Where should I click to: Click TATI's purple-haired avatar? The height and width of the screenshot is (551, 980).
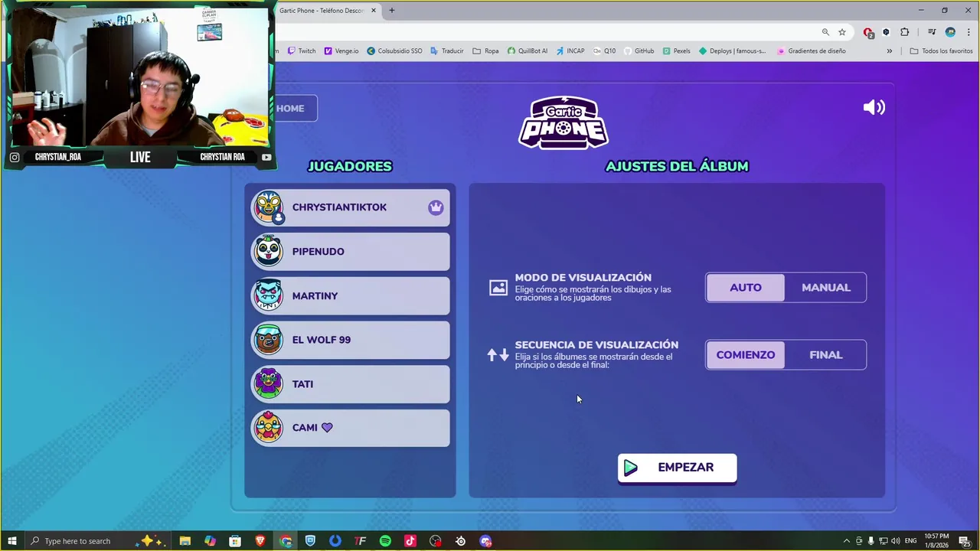coord(269,383)
